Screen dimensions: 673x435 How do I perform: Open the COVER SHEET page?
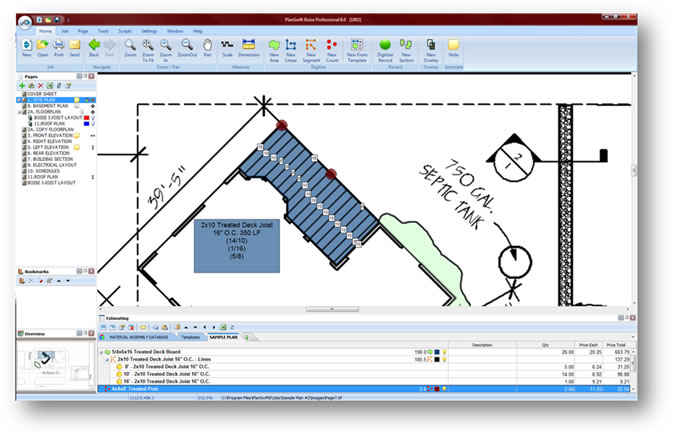pos(40,95)
